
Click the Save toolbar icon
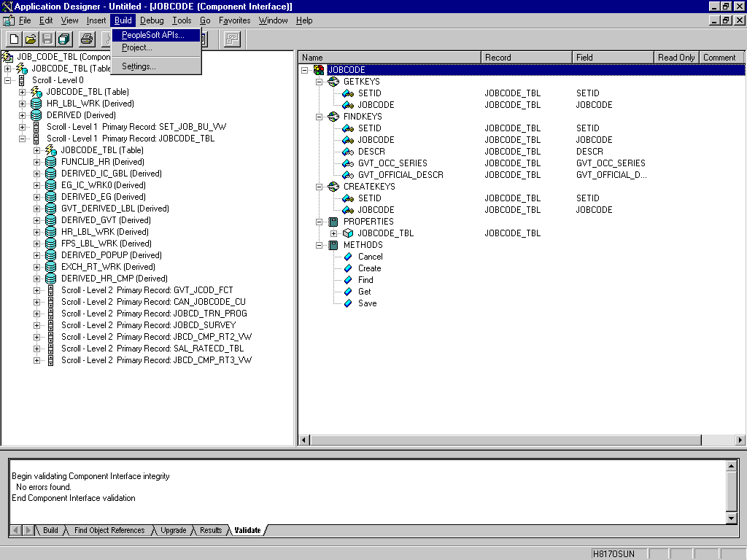click(x=47, y=39)
